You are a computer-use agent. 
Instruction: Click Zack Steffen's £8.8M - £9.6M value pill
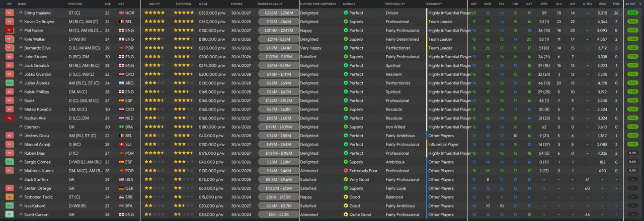pos(278,179)
